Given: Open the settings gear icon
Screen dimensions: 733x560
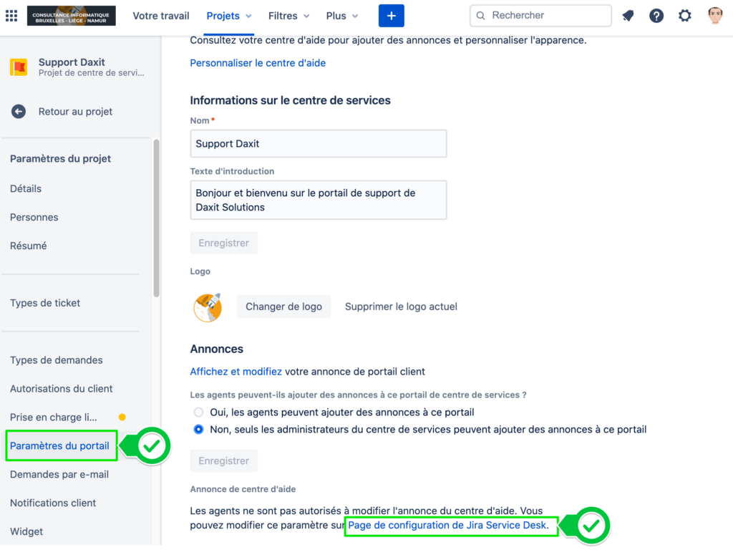Looking at the screenshot, I should [685, 16].
